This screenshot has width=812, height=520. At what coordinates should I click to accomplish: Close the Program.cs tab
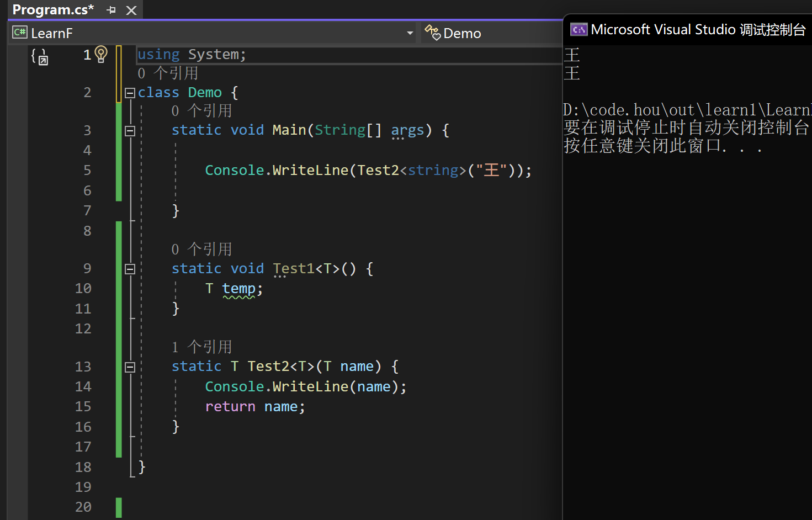[131, 10]
